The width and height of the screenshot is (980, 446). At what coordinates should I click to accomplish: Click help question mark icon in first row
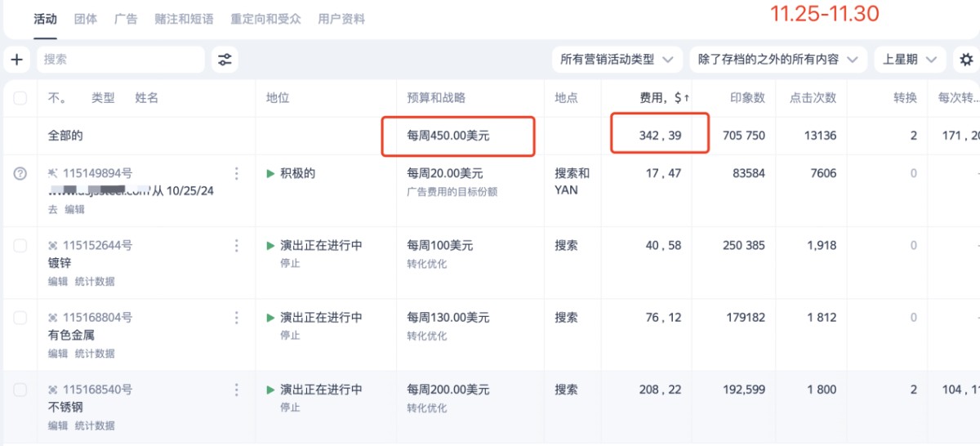[x=20, y=173]
